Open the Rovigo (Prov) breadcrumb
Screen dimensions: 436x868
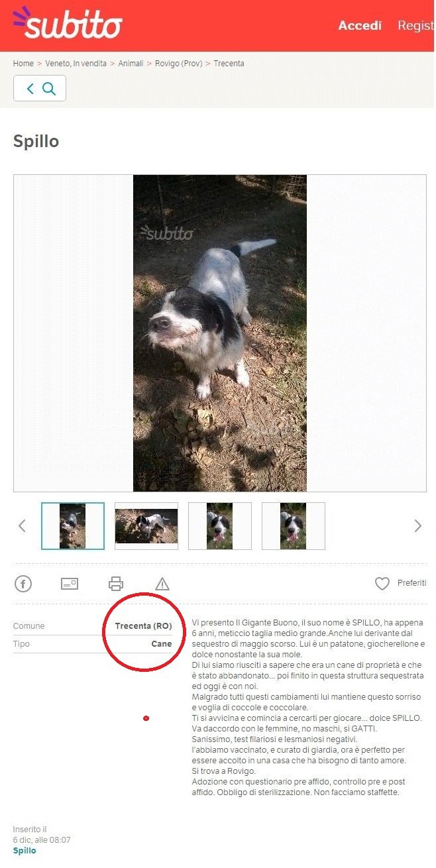pyautogui.click(x=179, y=64)
